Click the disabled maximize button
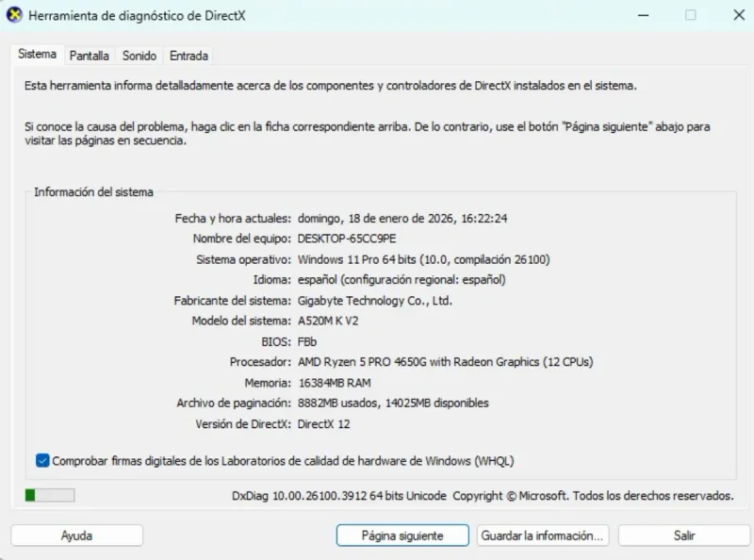This screenshot has height=560, width=754. click(x=691, y=15)
